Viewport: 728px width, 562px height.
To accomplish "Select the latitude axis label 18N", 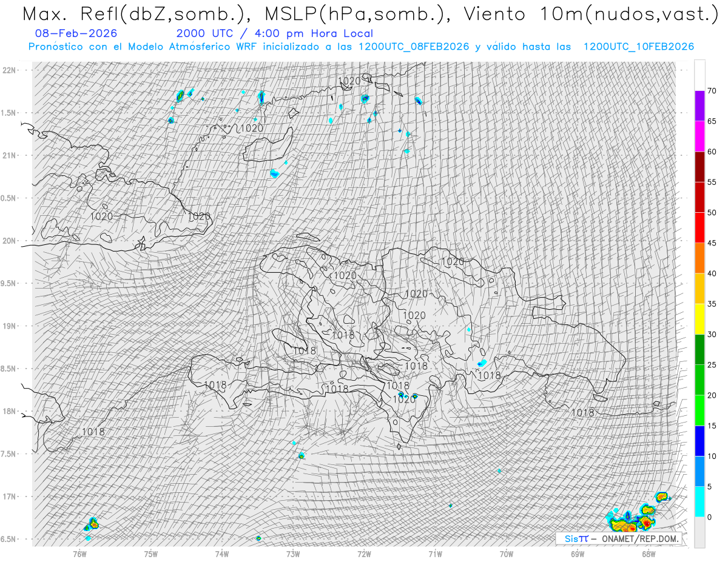I will tap(10, 411).
